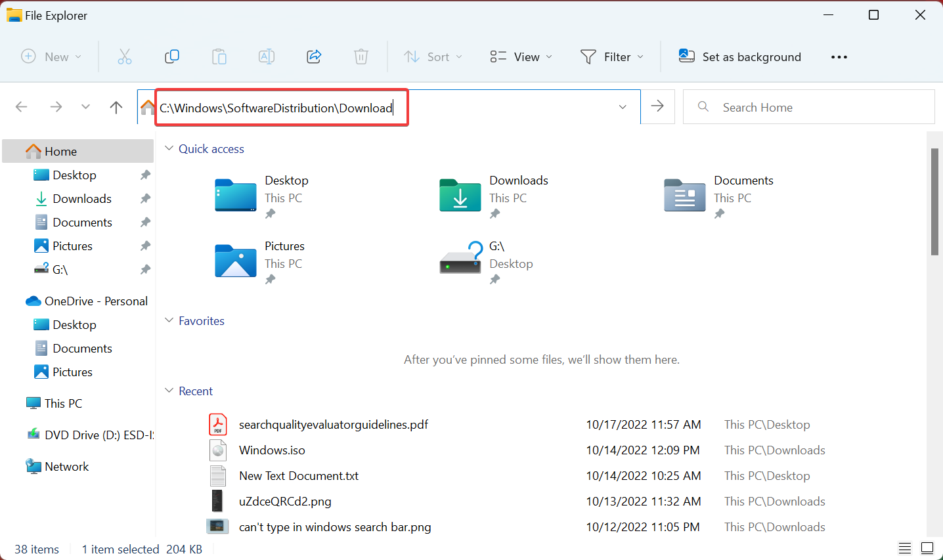
Task: Click the Share icon in toolbar
Action: (314, 57)
